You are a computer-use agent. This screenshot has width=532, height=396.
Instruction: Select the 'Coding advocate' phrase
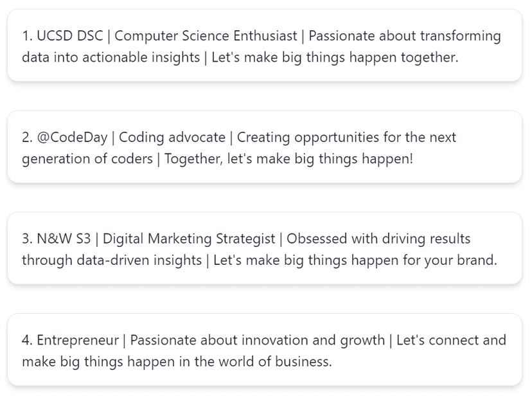pos(172,138)
